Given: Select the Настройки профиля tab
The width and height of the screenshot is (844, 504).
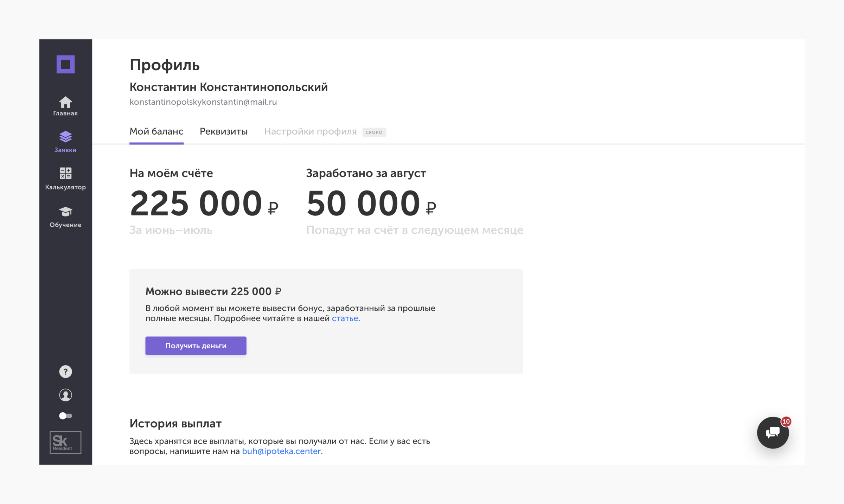Looking at the screenshot, I should pos(310,131).
